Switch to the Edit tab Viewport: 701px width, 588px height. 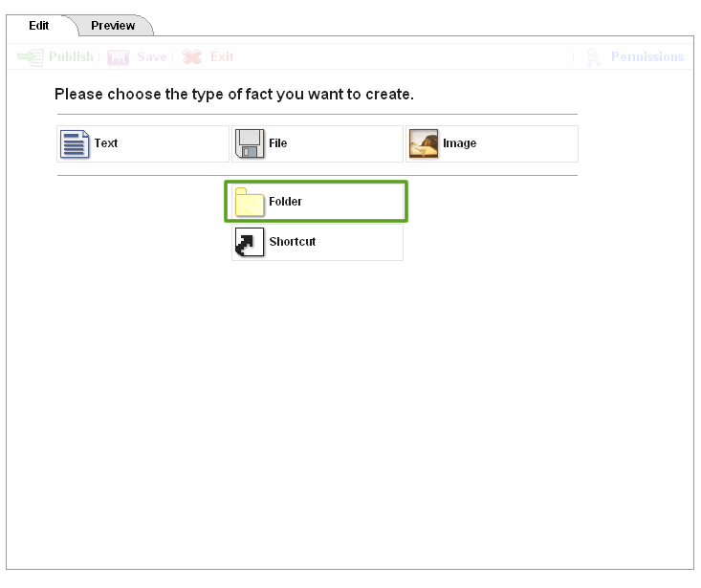[x=38, y=26]
